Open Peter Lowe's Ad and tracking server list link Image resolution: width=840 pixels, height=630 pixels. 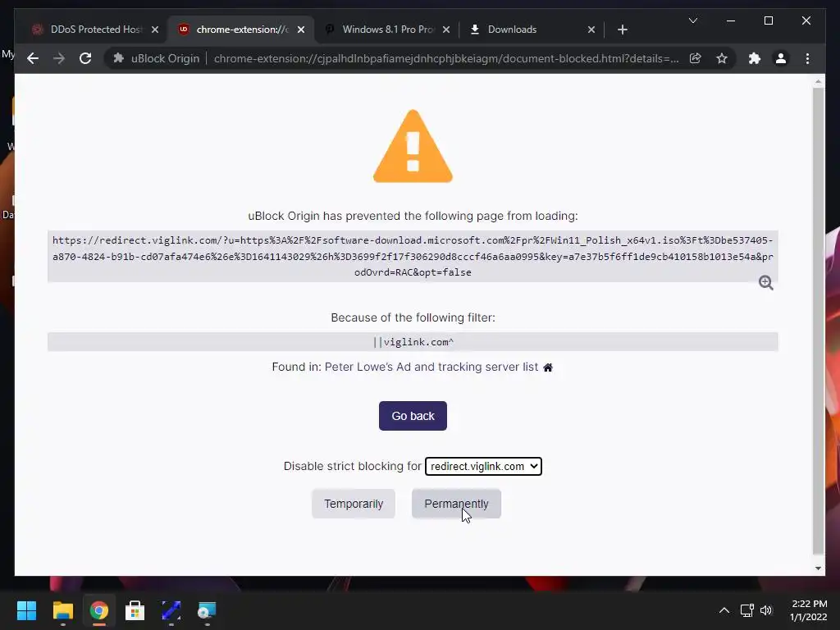click(x=431, y=367)
